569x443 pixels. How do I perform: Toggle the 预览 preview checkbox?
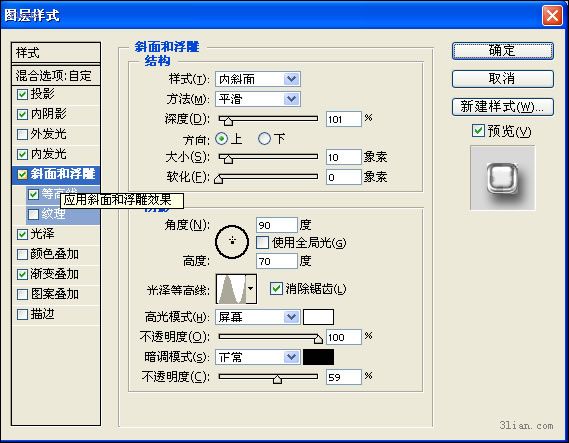pyautogui.click(x=478, y=131)
